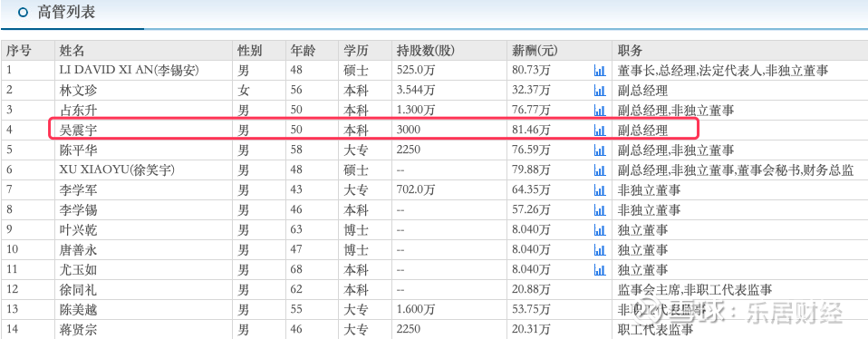The image size is (868, 339).
Task: Click shareholding value 3.544万
Action: coord(416,91)
